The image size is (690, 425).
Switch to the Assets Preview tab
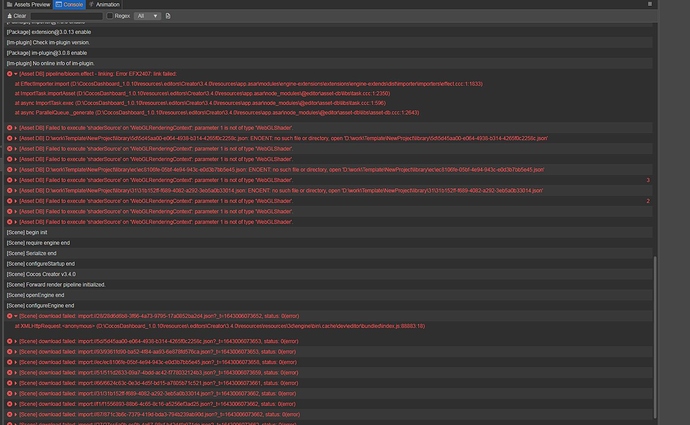click(x=27, y=4)
